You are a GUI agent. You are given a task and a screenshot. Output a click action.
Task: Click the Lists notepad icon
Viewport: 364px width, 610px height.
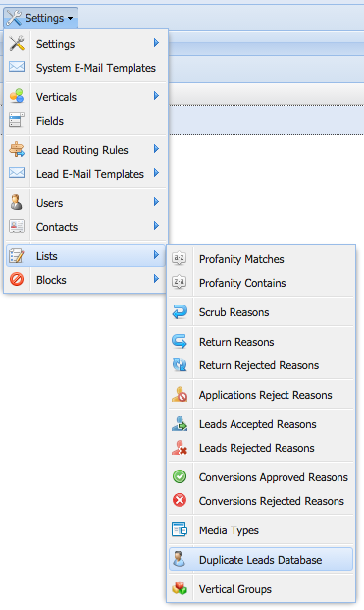(x=17, y=256)
